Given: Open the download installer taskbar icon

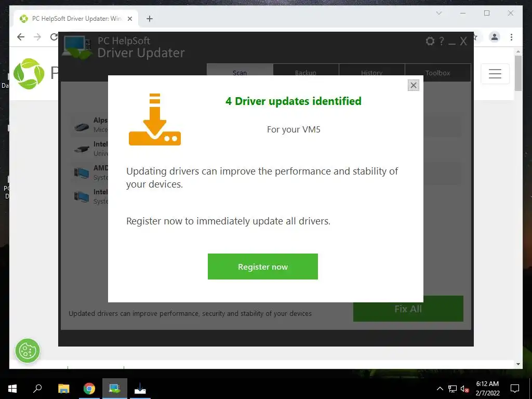Looking at the screenshot, I should pyautogui.click(x=140, y=389).
